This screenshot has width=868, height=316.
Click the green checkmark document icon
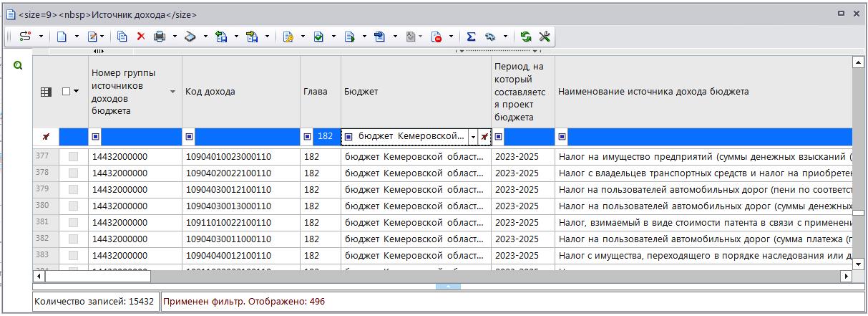point(319,36)
